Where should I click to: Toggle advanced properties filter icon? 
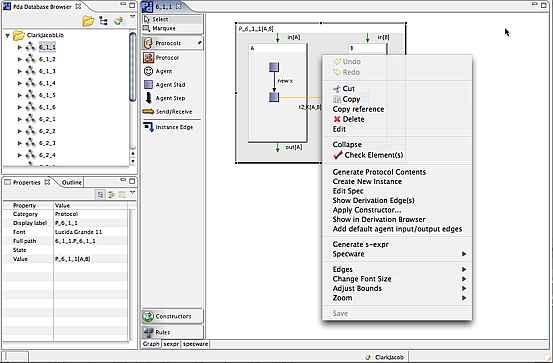tap(111, 194)
